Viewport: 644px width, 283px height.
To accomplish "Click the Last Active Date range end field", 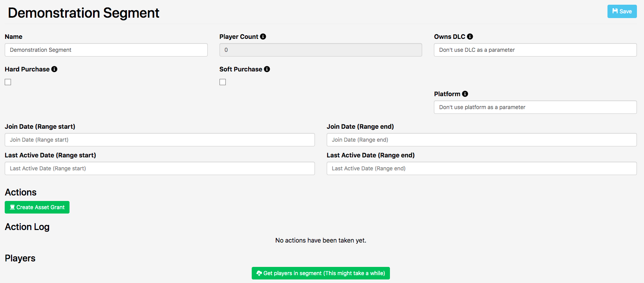I will tap(482, 168).
